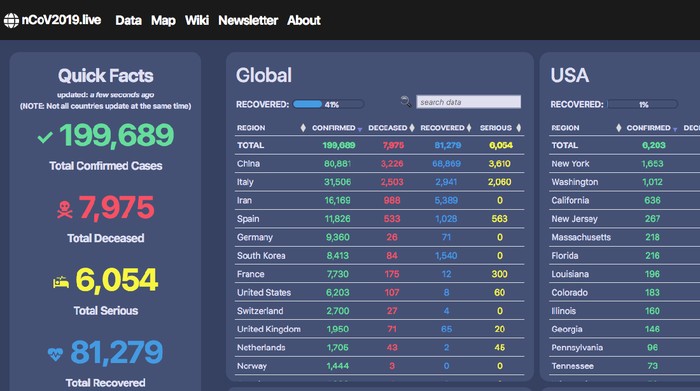The height and width of the screenshot is (391, 700).
Task: Click the Global recovered 41% progress bar
Action: click(x=329, y=104)
